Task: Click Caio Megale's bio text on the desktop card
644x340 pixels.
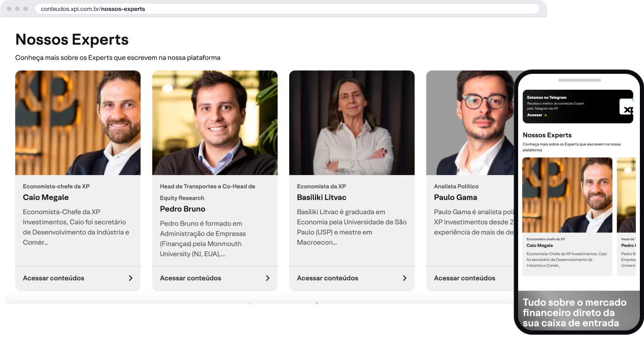Action: 76,227
